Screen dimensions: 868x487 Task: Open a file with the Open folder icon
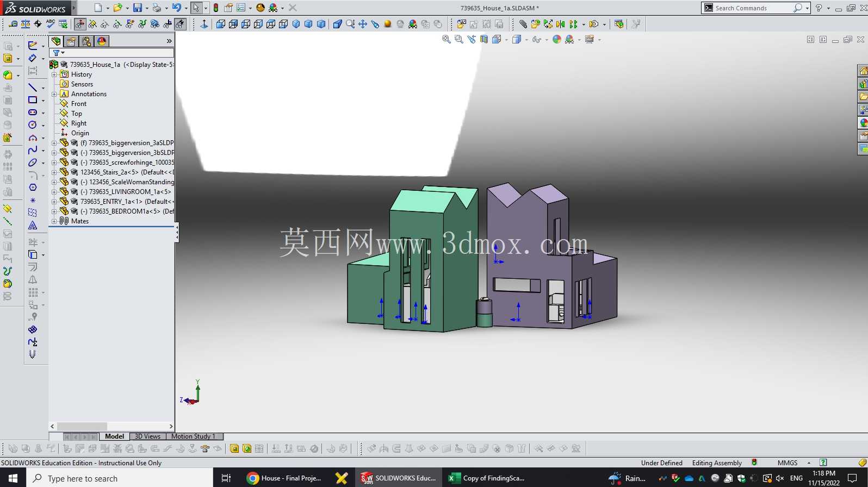coord(117,8)
